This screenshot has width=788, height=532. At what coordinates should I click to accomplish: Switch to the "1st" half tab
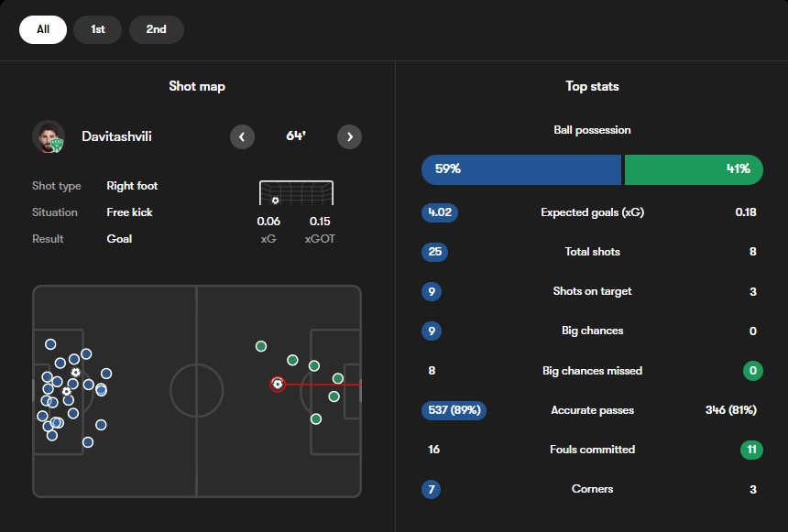tap(97, 29)
